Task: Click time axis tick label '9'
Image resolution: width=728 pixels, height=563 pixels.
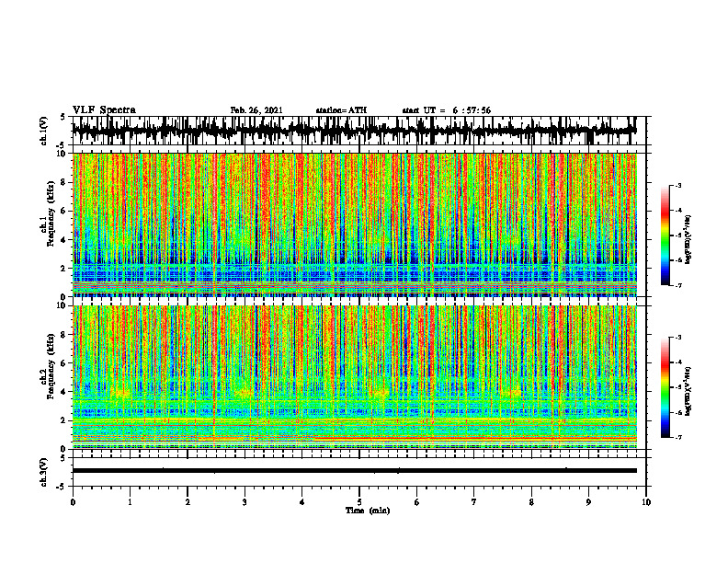Action: tap(588, 502)
